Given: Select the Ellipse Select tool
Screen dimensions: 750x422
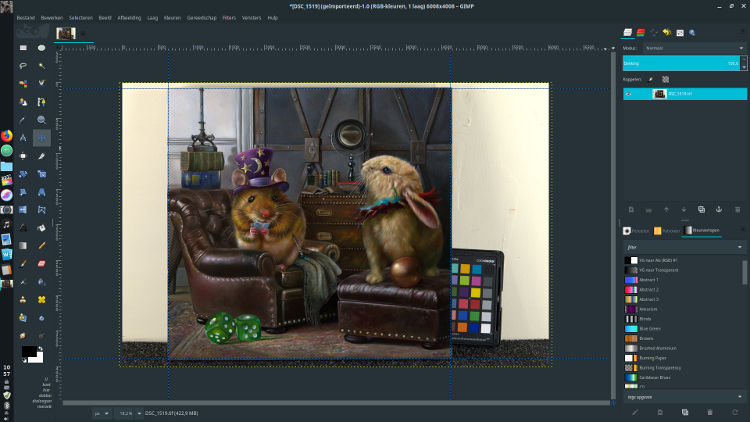Looking at the screenshot, I should coord(42,48).
